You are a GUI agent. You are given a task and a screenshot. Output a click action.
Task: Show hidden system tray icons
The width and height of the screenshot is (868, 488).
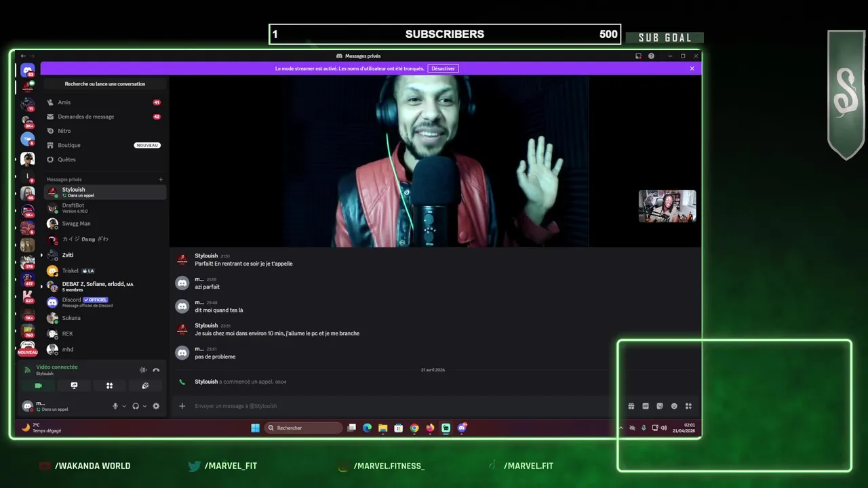click(620, 428)
